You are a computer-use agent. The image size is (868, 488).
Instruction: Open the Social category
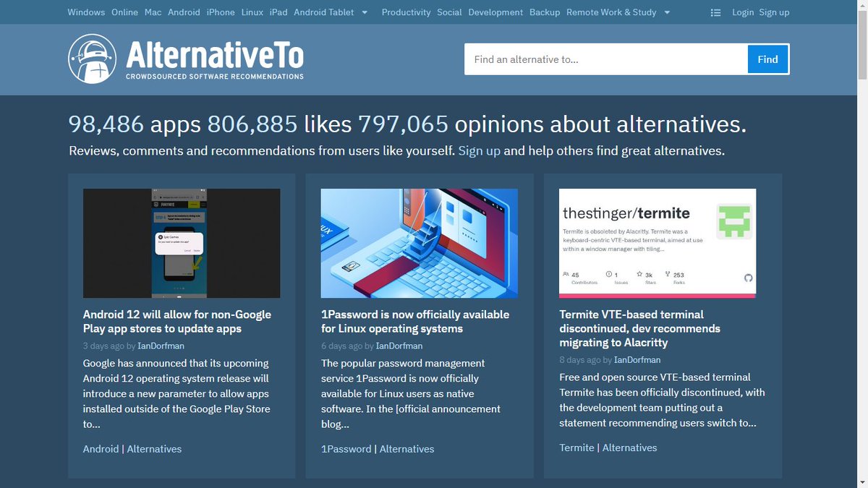click(449, 12)
